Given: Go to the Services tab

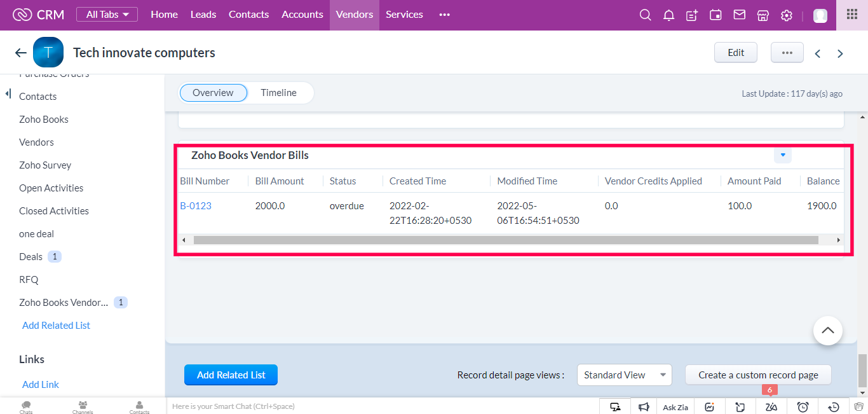Looking at the screenshot, I should click(x=404, y=15).
